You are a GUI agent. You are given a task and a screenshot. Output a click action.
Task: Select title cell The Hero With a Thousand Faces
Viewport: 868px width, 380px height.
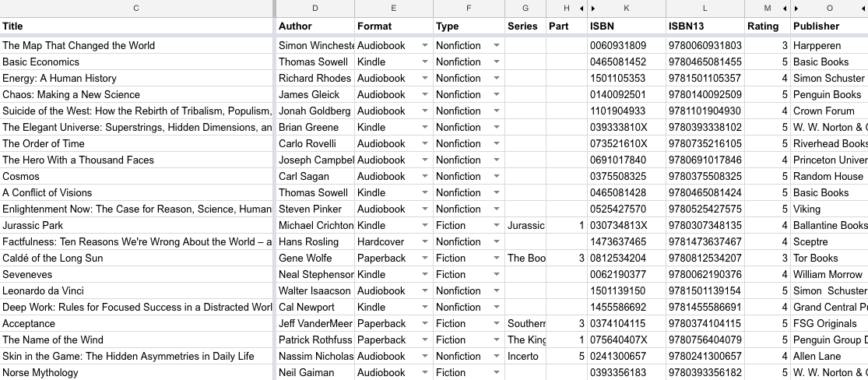click(136, 160)
